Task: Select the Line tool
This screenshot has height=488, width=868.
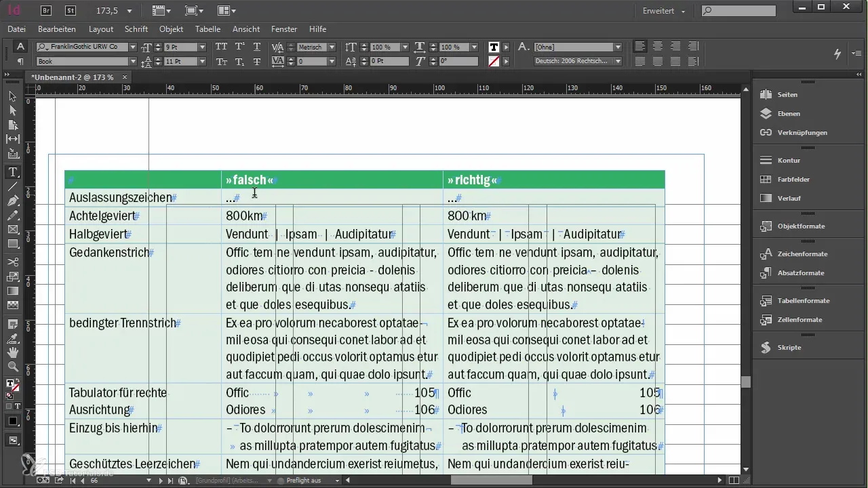Action: click(12, 186)
